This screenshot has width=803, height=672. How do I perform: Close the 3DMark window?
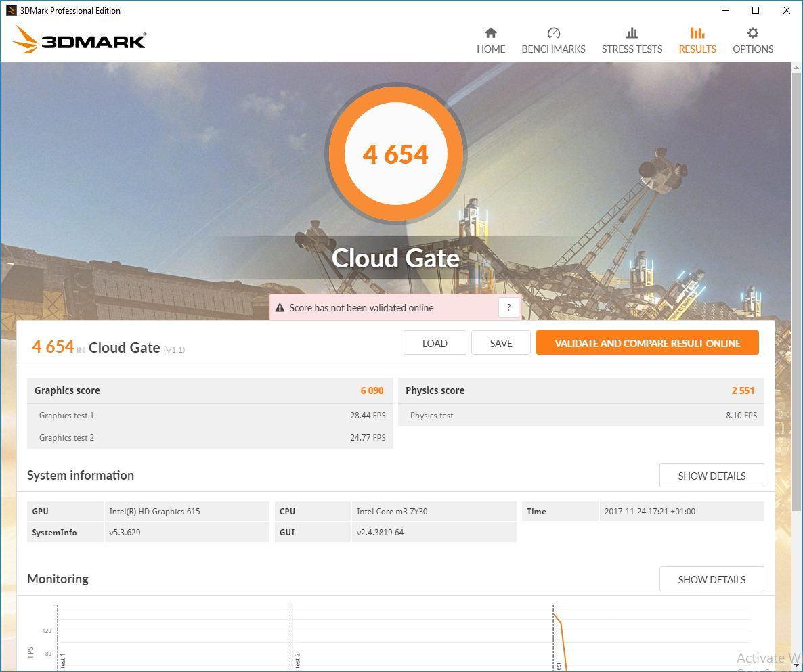pyautogui.click(x=787, y=10)
